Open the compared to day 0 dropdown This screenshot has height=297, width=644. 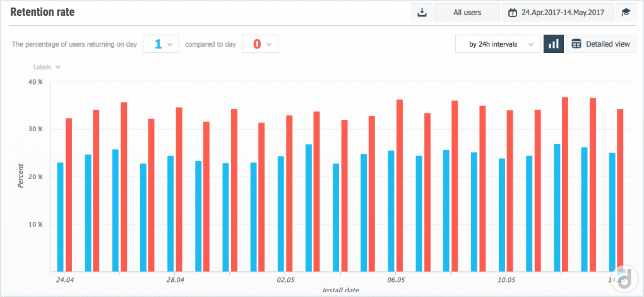[x=260, y=44]
